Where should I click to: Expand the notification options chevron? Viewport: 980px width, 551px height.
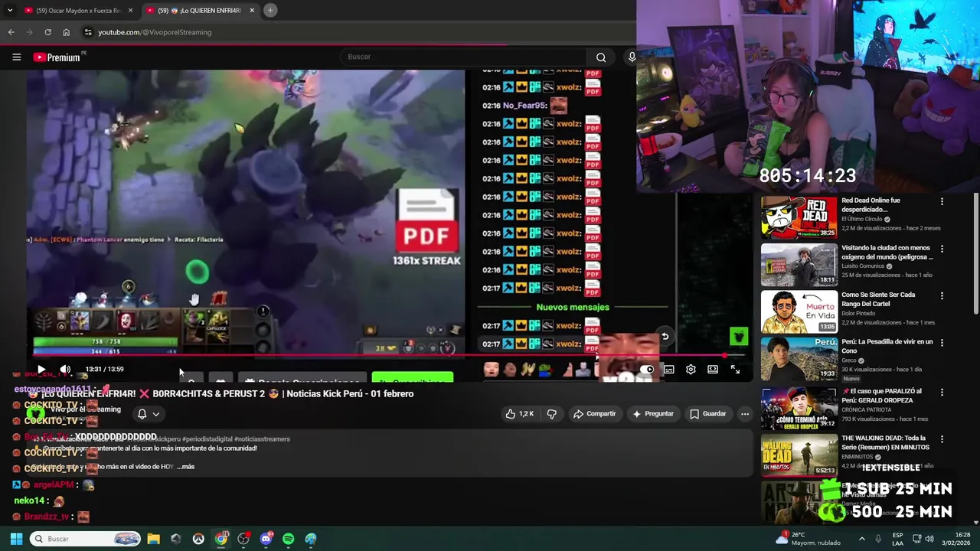[x=156, y=414]
